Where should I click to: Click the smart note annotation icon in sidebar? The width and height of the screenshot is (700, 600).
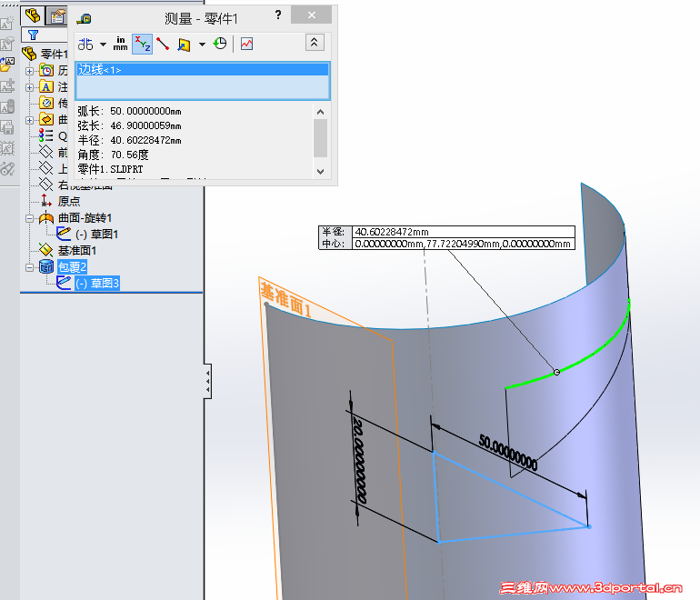pos(7,24)
